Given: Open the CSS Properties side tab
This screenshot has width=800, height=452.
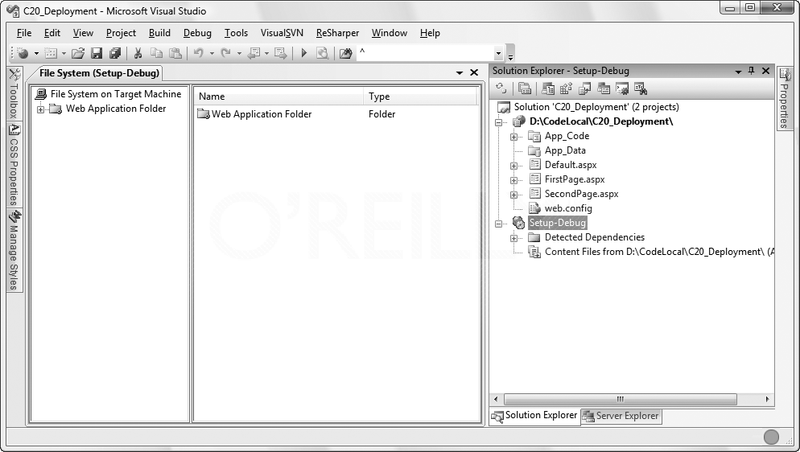Looking at the screenshot, I should coord(14,164).
